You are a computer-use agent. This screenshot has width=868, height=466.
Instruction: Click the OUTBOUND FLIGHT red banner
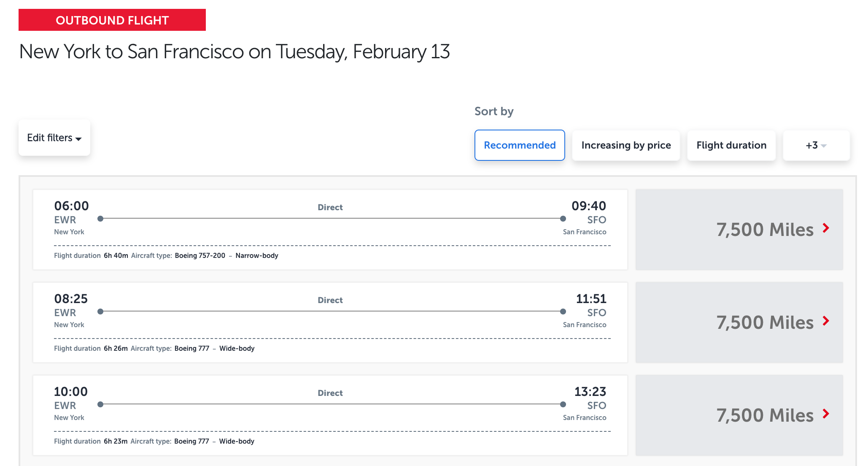point(112,20)
